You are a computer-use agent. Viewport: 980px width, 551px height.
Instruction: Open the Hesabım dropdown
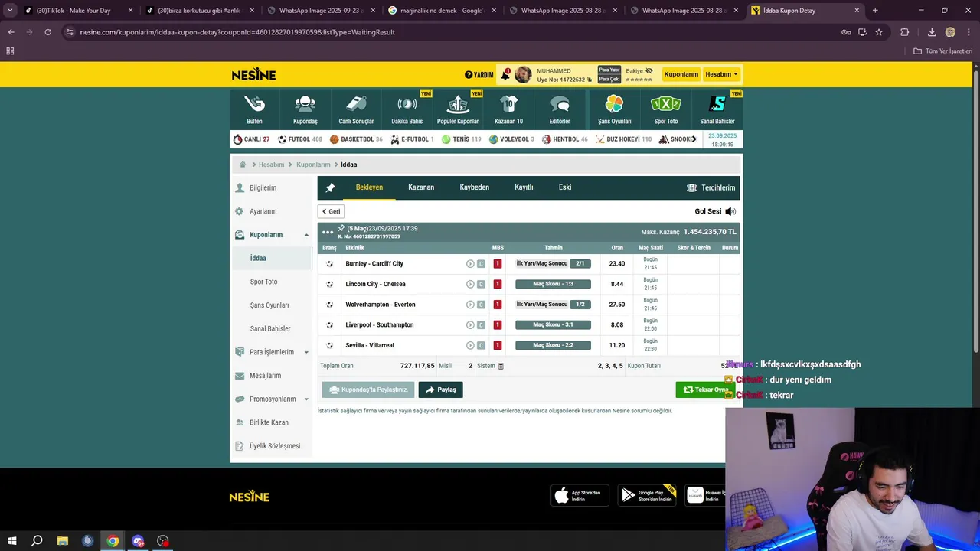(x=721, y=74)
